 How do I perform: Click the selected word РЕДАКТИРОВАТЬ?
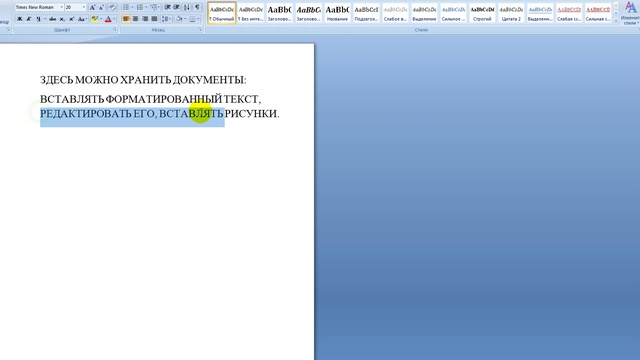point(85,113)
